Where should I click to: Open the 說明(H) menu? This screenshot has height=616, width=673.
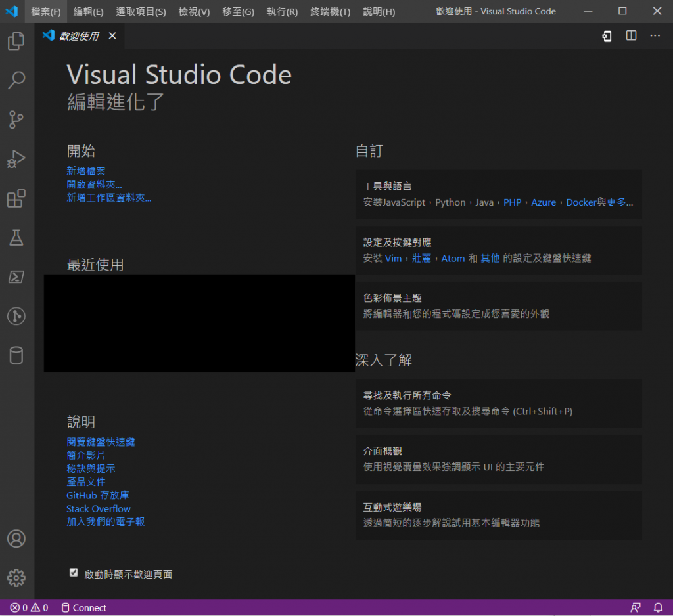tap(379, 12)
